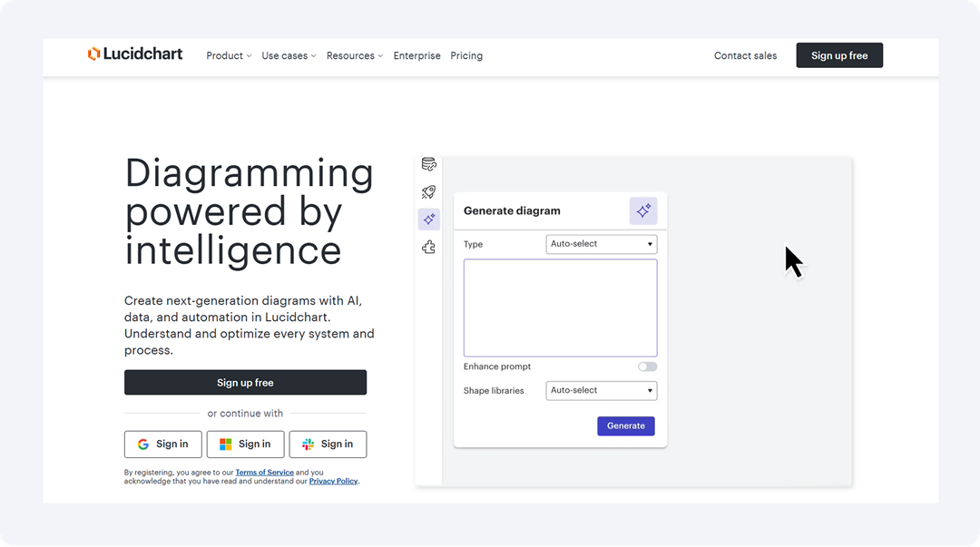The width and height of the screenshot is (980, 547).
Task: Click the Diagramming powered by intelligence heading
Action: [250, 211]
